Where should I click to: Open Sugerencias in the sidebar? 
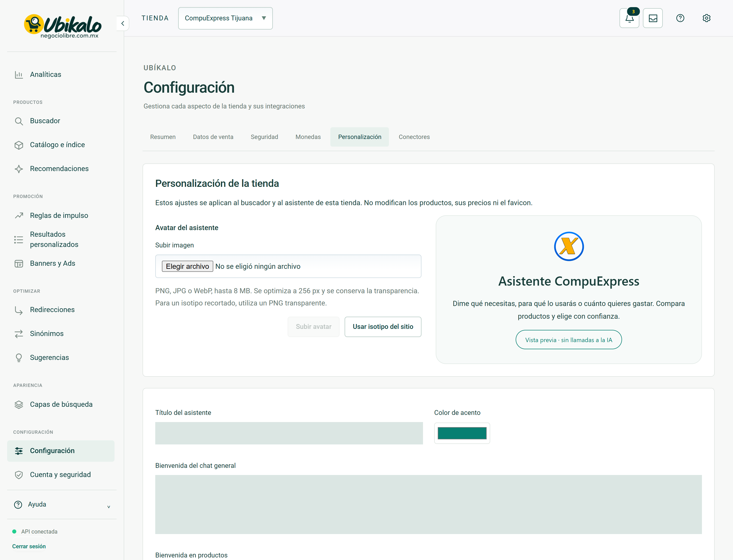point(61,358)
